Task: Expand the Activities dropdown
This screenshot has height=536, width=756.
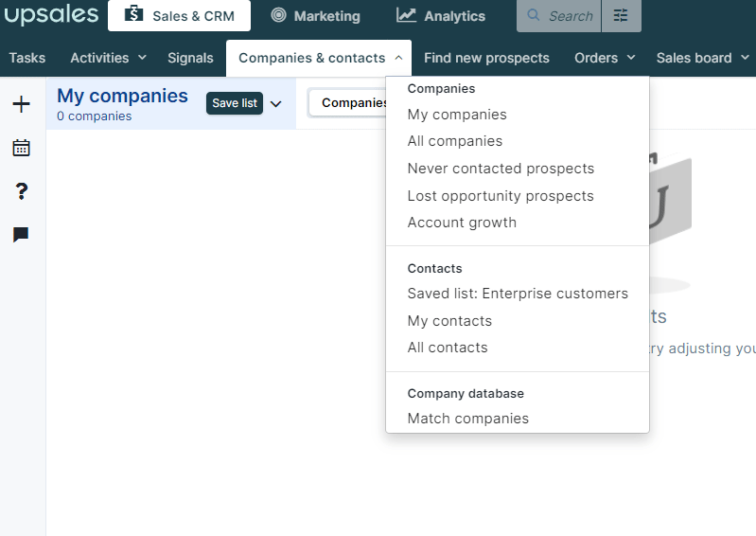Action: (109, 58)
